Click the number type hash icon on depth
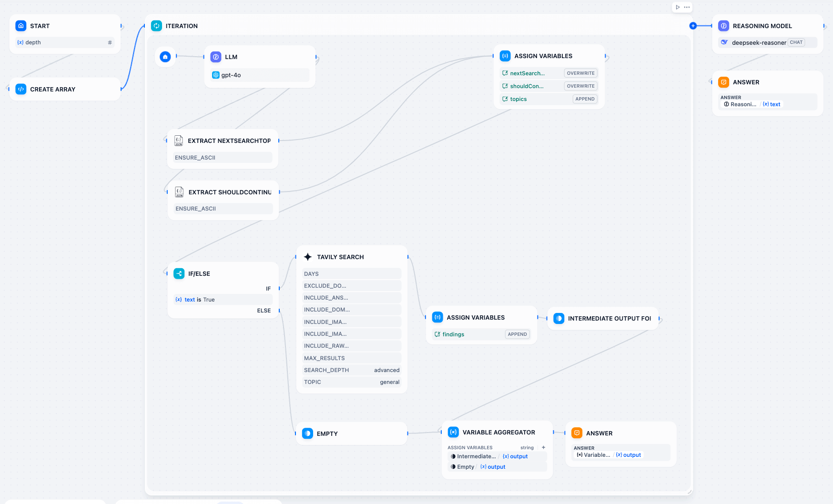The height and width of the screenshot is (504, 833). pyautogui.click(x=110, y=42)
